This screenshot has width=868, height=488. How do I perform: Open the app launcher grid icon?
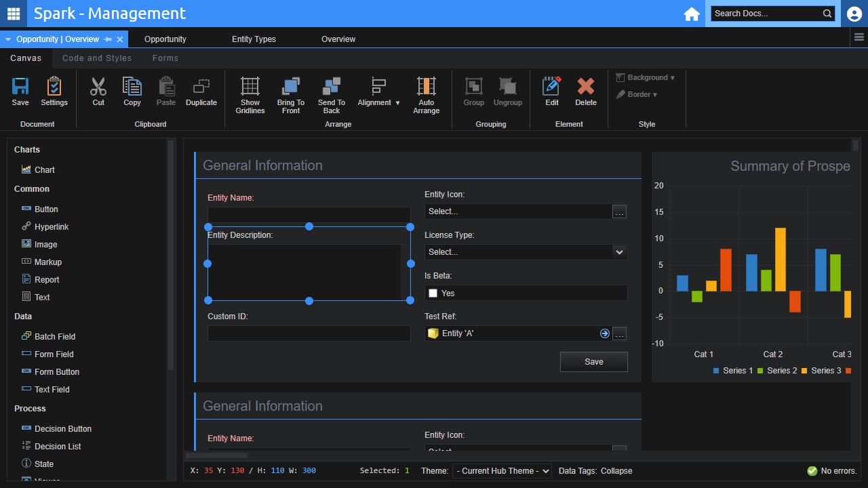pyautogui.click(x=14, y=14)
